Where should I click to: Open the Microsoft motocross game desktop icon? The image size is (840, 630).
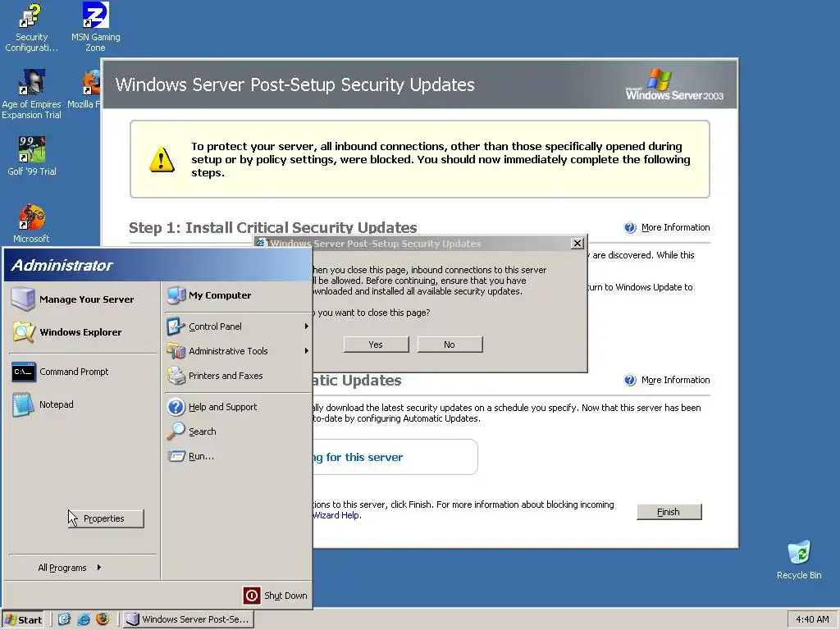[x=32, y=223]
